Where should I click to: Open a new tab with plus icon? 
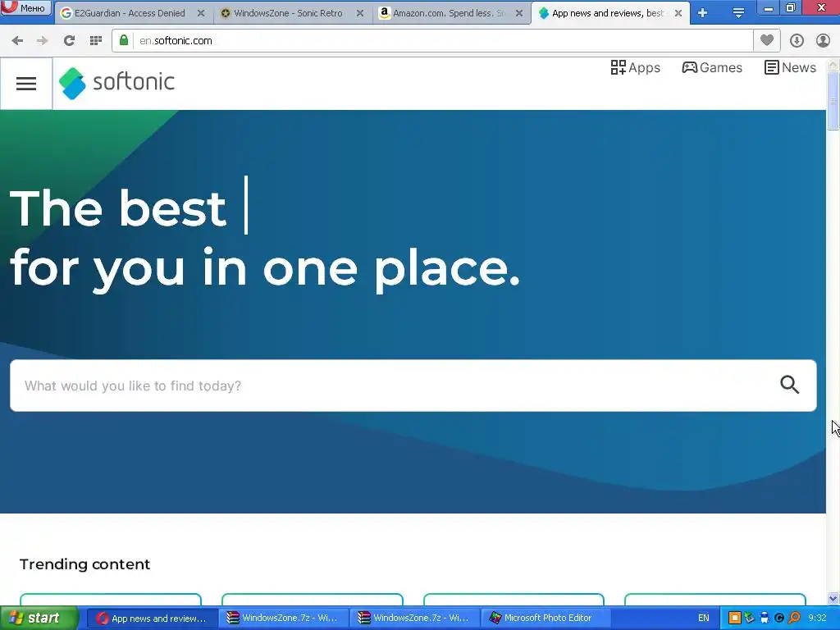click(x=703, y=13)
